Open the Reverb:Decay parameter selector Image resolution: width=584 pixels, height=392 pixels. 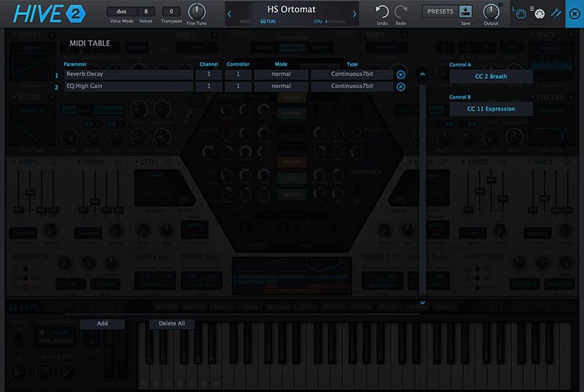(x=128, y=74)
